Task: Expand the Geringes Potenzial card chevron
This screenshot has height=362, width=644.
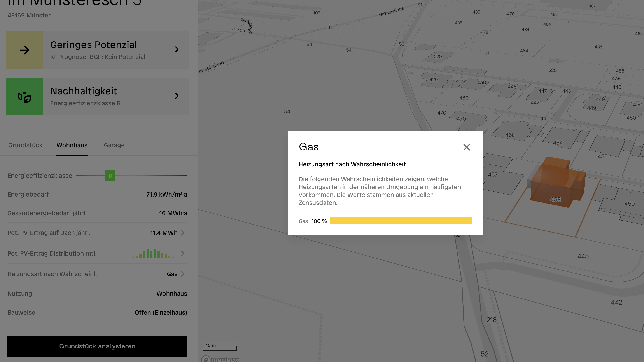Action: (177, 49)
